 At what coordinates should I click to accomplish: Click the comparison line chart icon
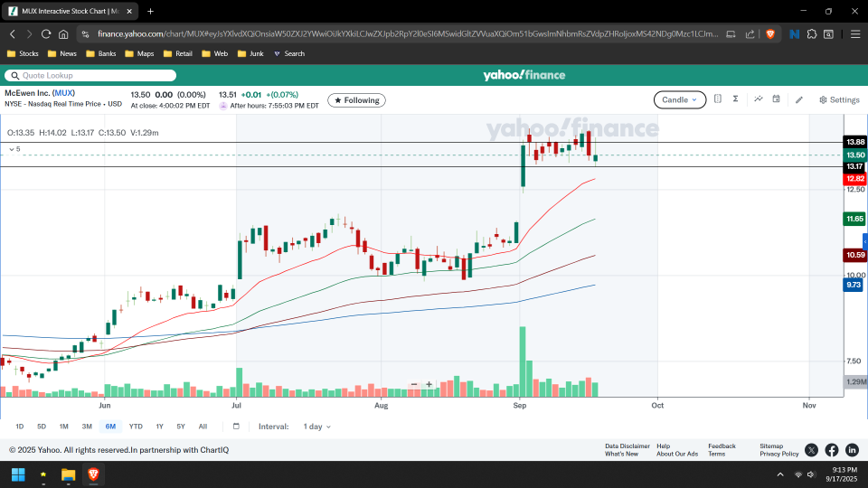[x=759, y=99]
